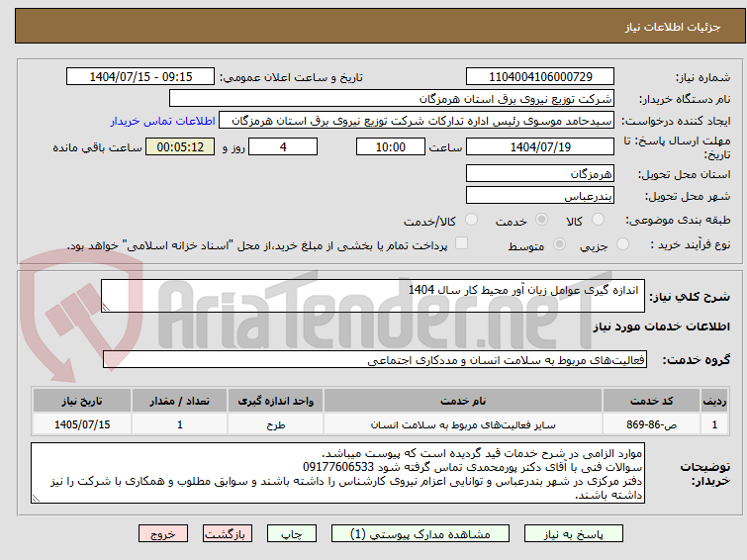Click the remaining time field 00:05:12

[x=180, y=146]
